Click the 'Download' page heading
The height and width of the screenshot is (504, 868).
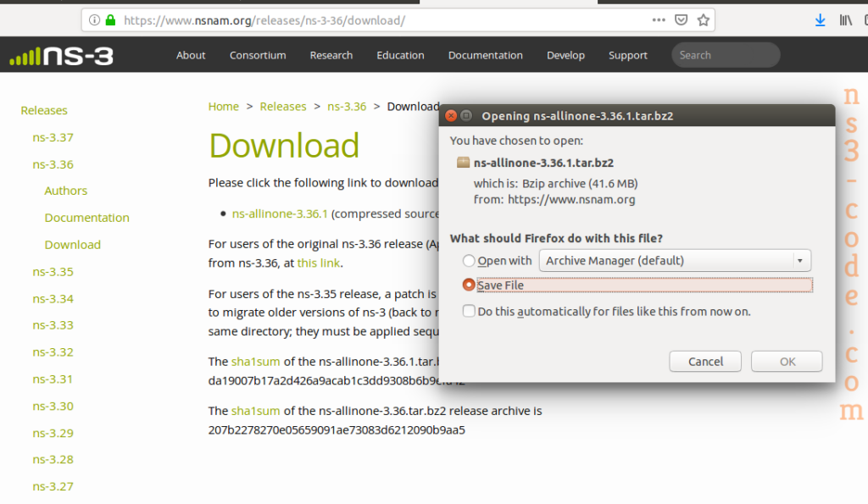pyautogui.click(x=284, y=146)
